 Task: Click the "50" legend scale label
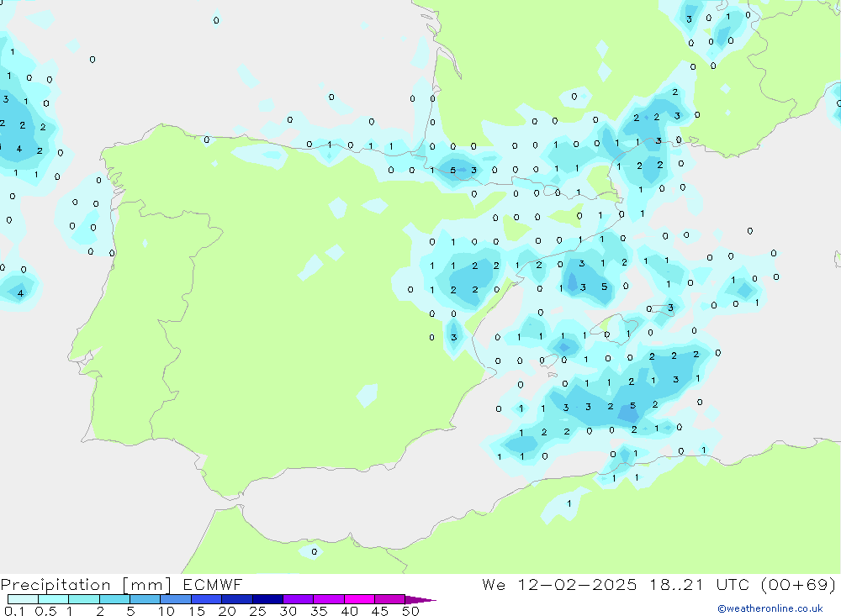click(x=410, y=611)
